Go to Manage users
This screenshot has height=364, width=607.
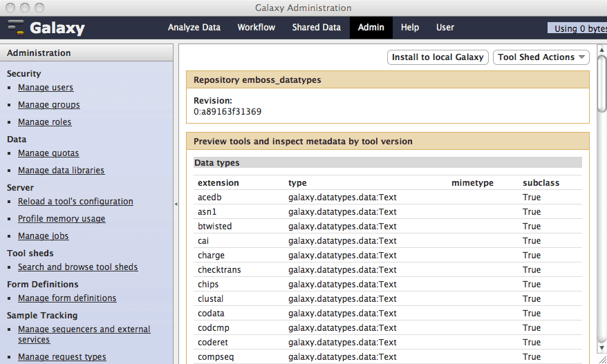click(46, 88)
